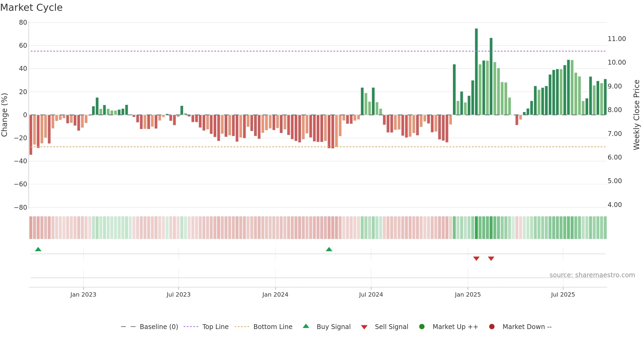644x362 pixels.
Task: Click the 6.00 price tick on the right axis
Action: pos(615,157)
